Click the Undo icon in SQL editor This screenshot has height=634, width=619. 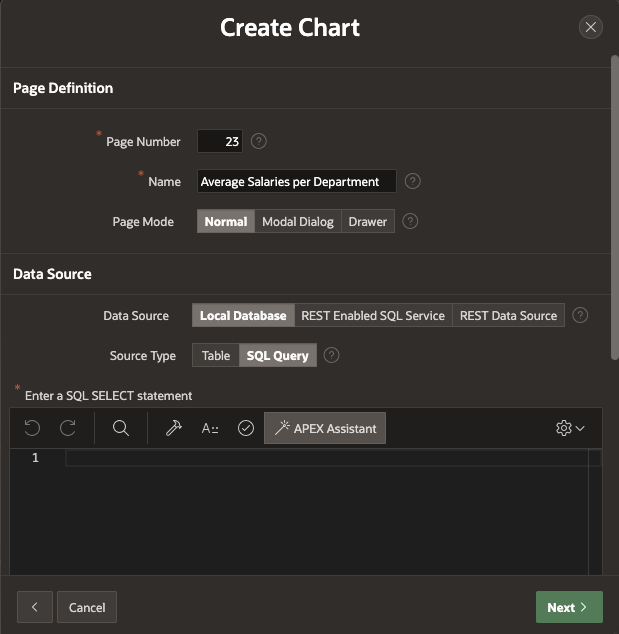32,428
